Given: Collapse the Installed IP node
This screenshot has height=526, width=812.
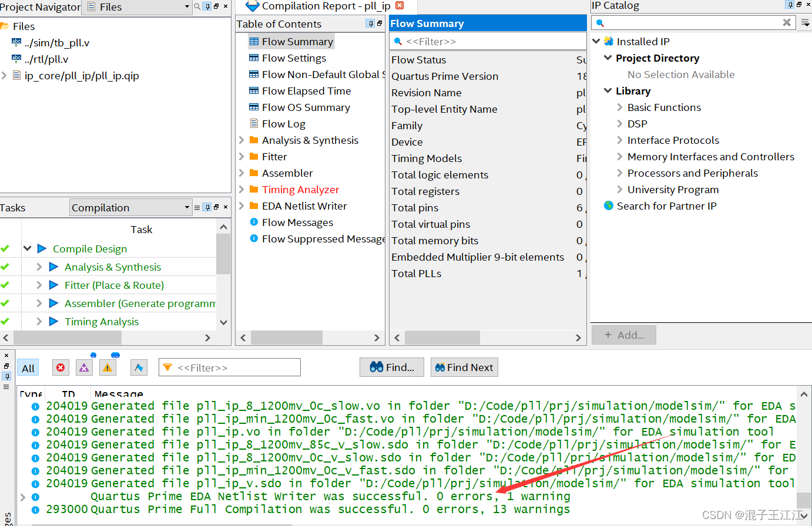Looking at the screenshot, I should (596, 41).
